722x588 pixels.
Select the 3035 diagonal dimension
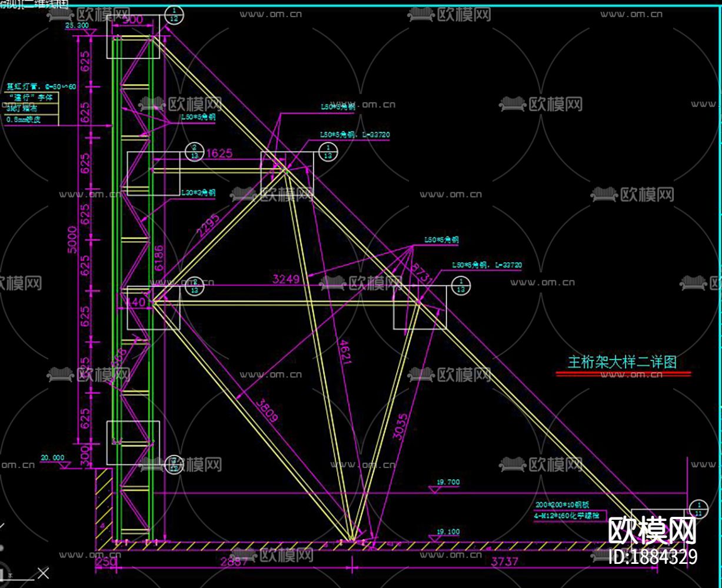[x=400, y=427]
